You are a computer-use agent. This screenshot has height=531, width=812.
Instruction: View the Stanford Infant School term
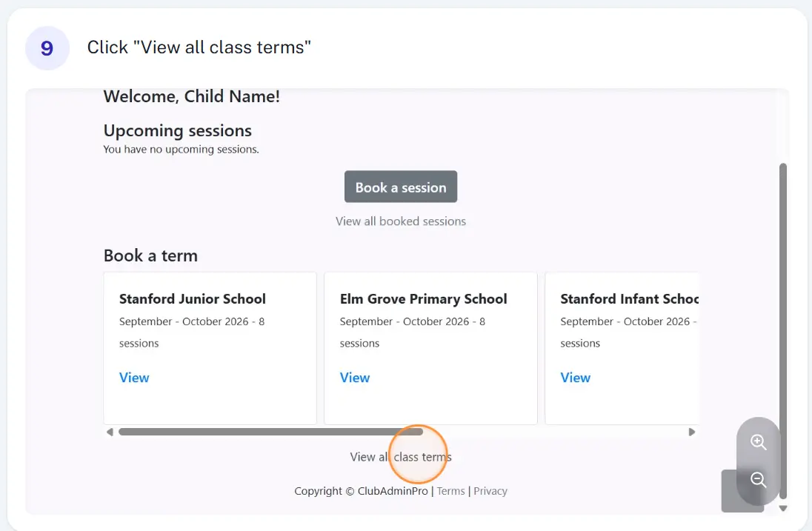[576, 378]
